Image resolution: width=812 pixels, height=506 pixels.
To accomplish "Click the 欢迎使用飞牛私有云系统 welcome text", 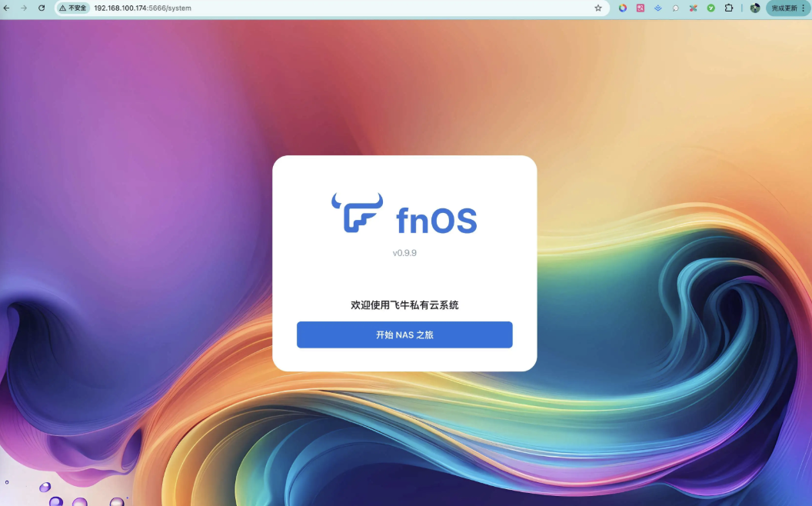I will pyautogui.click(x=404, y=305).
